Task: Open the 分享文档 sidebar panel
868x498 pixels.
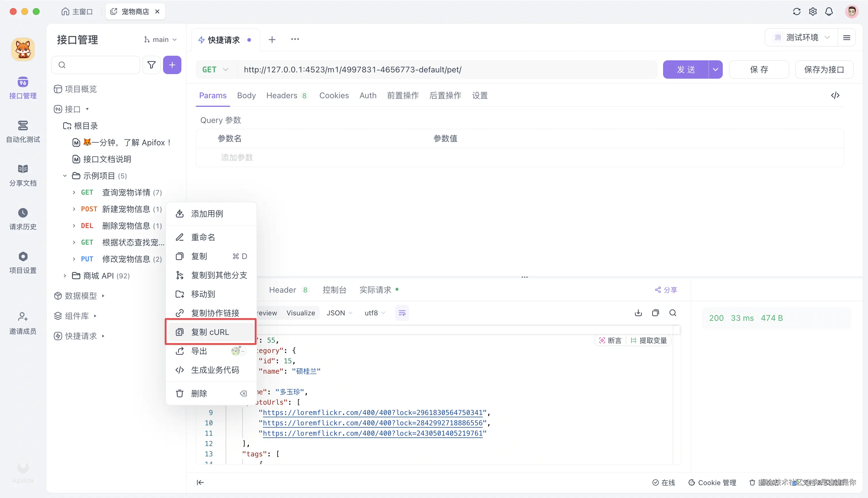Action: [23, 175]
